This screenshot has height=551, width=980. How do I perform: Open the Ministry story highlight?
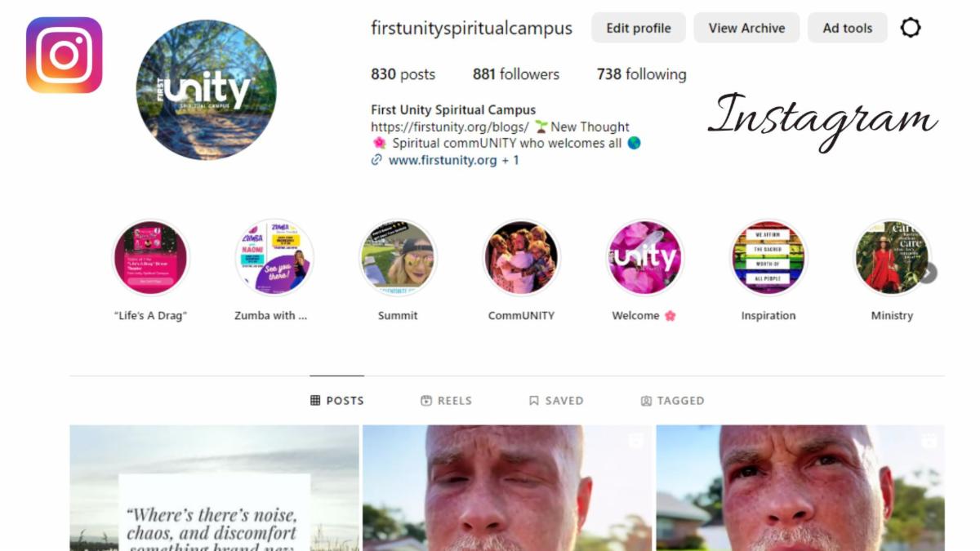point(892,258)
